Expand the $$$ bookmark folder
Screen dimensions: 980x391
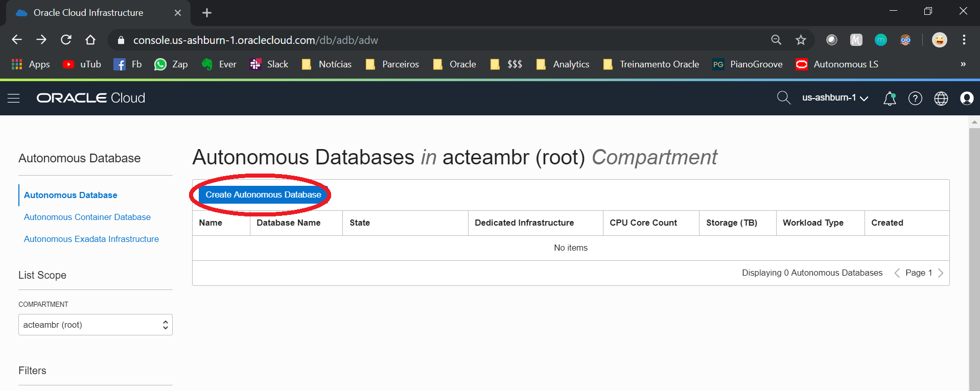tap(506, 64)
